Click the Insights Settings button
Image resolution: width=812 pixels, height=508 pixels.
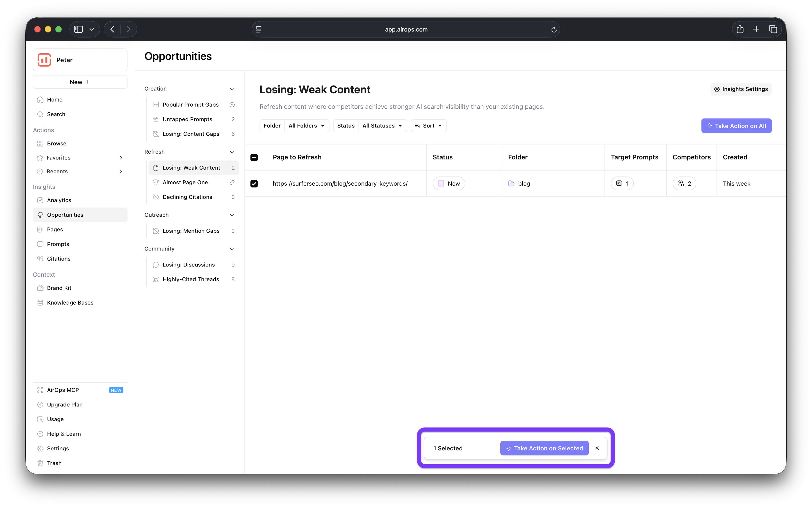741,89
